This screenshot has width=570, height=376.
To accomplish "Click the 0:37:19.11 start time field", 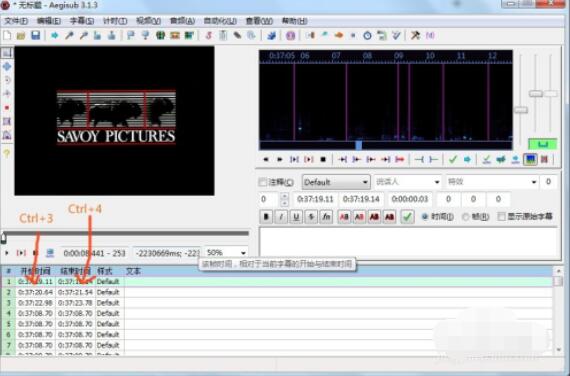I will click(315, 199).
